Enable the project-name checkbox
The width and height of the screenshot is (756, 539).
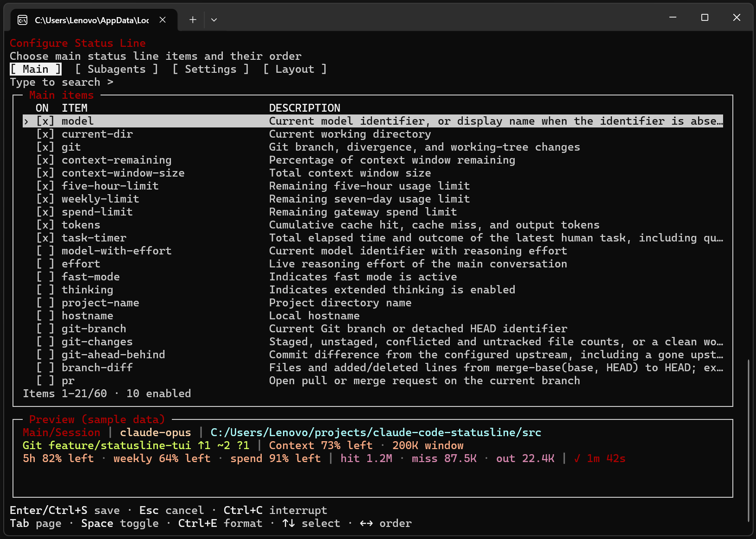[45, 303]
